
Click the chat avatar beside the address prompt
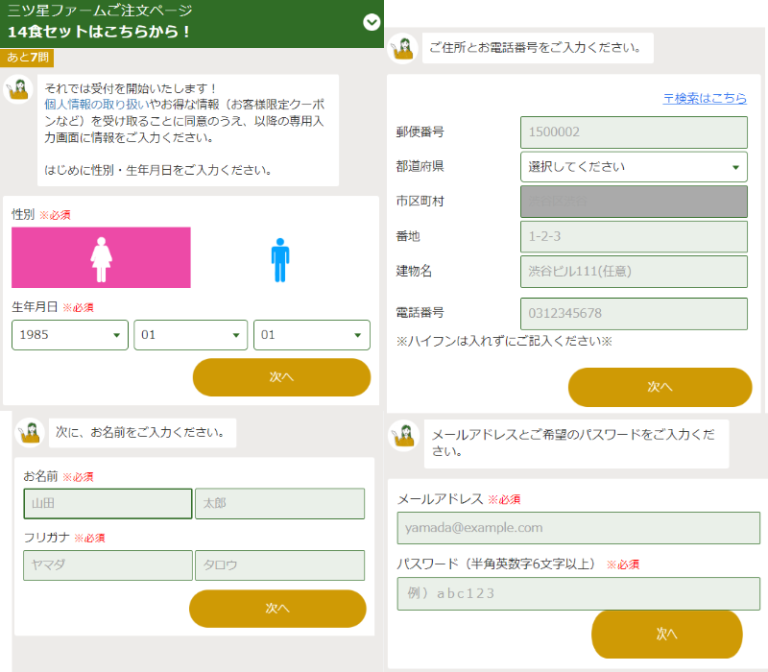pyautogui.click(x=402, y=49)
